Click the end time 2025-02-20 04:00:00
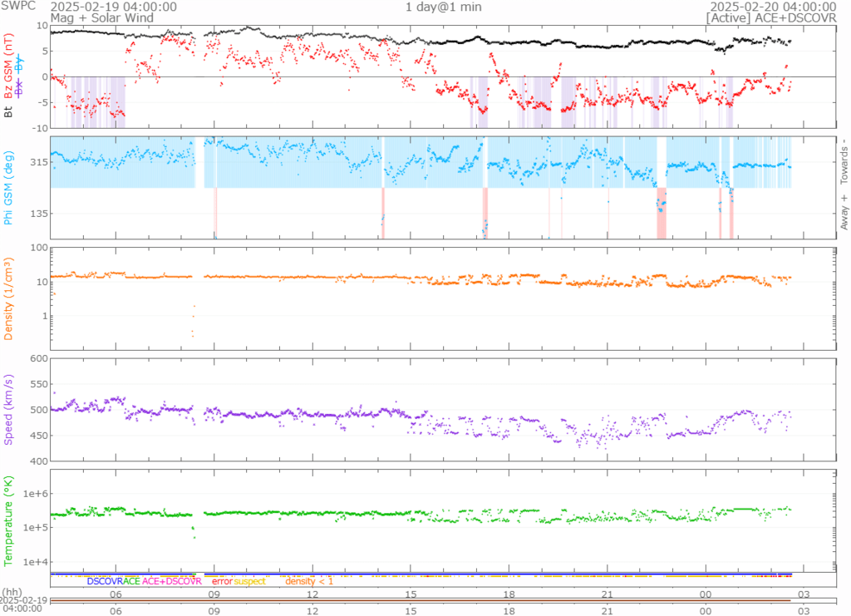The height and width of the screenshot is (616, 851). [770, 7]
